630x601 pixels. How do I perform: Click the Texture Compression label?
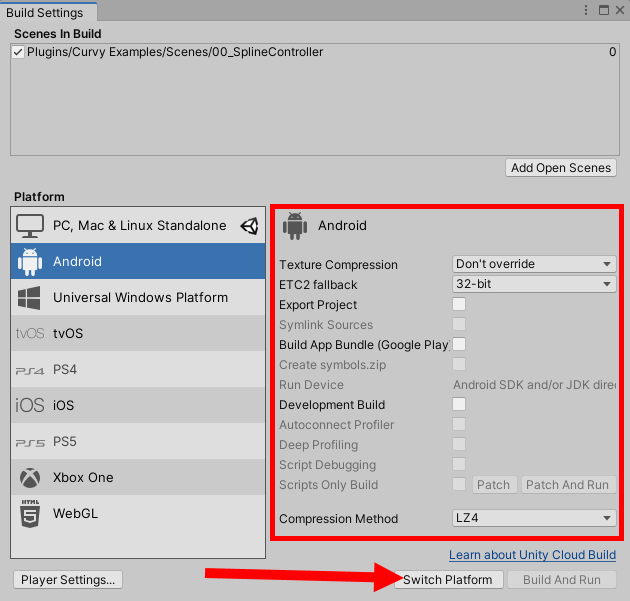click(338, 265)
